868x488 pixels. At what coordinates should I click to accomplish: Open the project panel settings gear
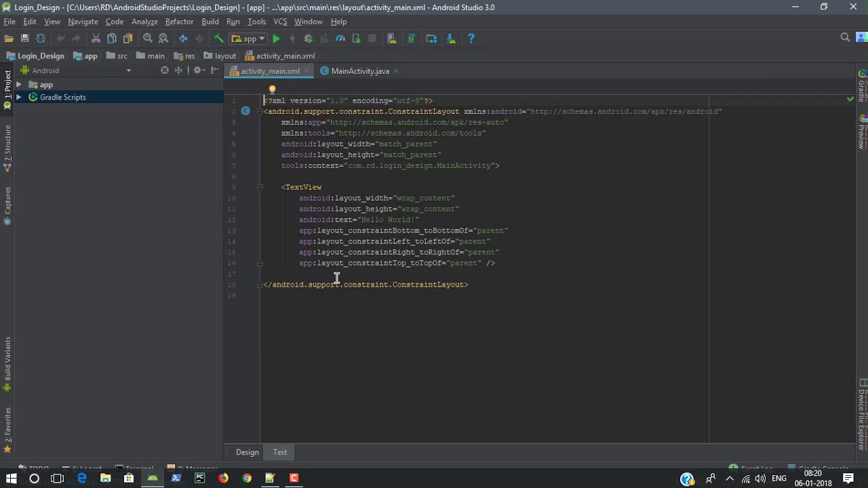pos(196,70)
